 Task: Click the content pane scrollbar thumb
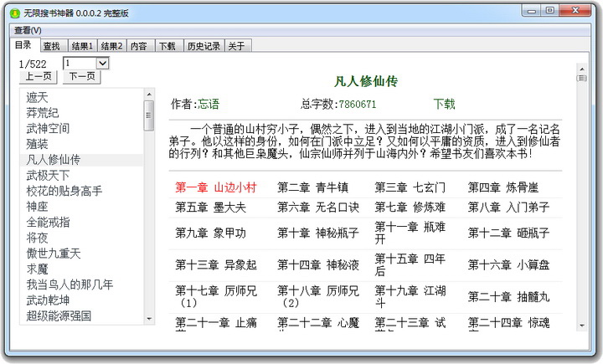(582, 79)
